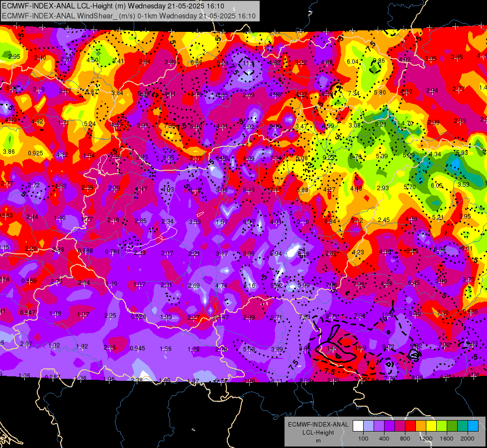This screenshot has width=487, height=448.
Task: Select the grid value 2.95
Action: click(x=14, y=57)
